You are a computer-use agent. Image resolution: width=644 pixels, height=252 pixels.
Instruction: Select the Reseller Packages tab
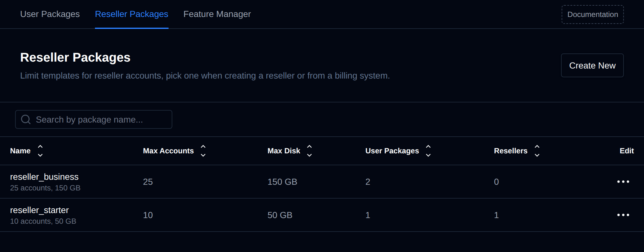coord(131,14)
